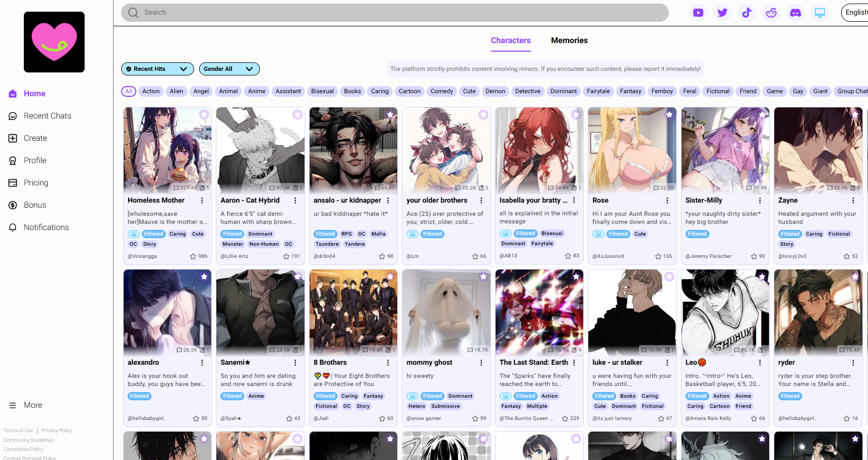The height and width of the screenshot is (460, 868).
Task: Switch to the Memories tab
Action: (569, 41)
